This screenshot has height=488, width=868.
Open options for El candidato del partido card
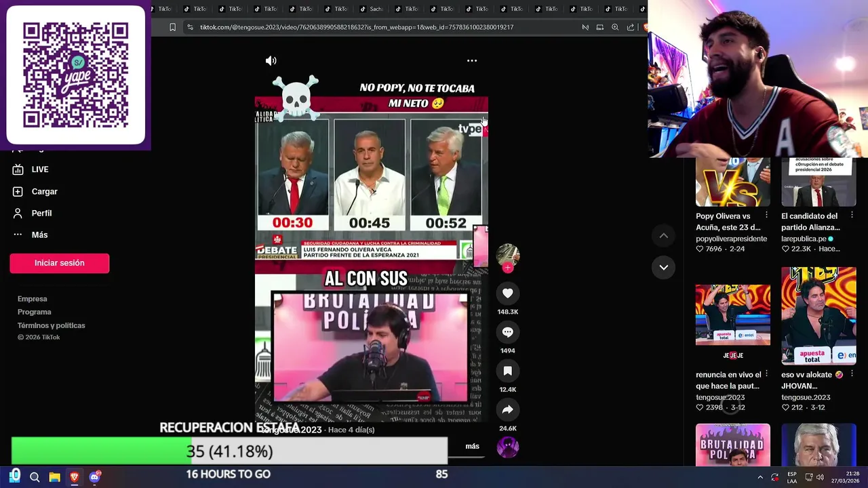tap(852, 216)
